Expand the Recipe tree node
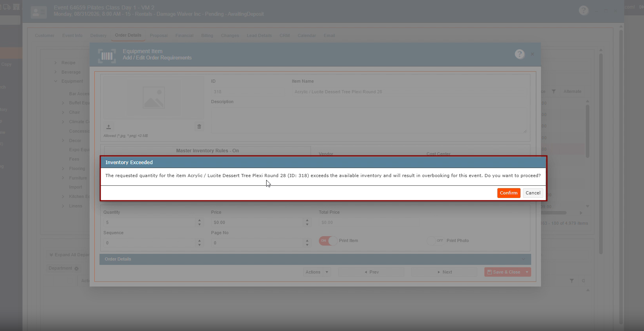 click(56, 63)
